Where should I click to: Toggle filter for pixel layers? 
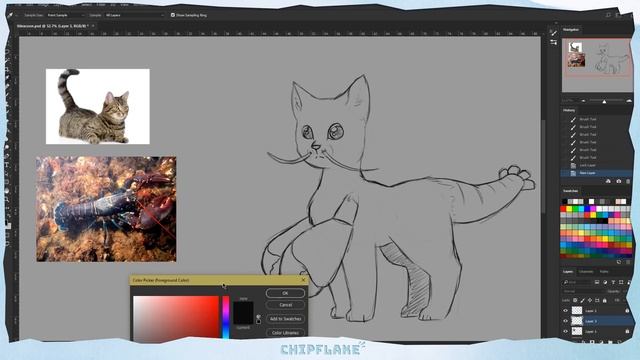[x=597, y=282]
